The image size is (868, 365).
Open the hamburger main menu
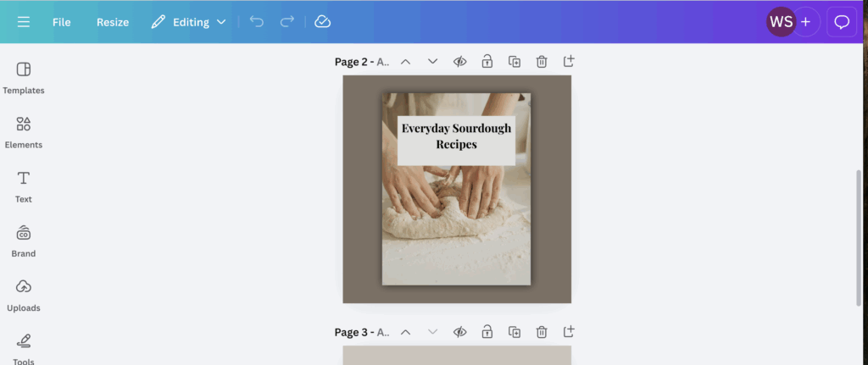pos(23,22)
